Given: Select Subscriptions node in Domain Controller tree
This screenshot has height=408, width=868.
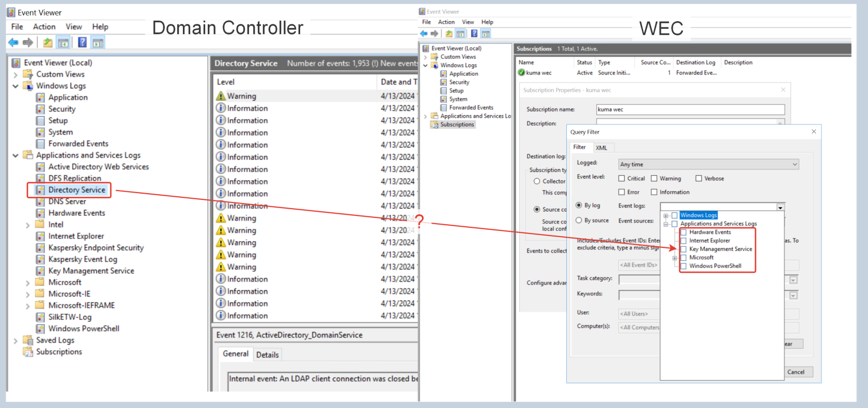Looking at the screenshot, I should point(59,352).
